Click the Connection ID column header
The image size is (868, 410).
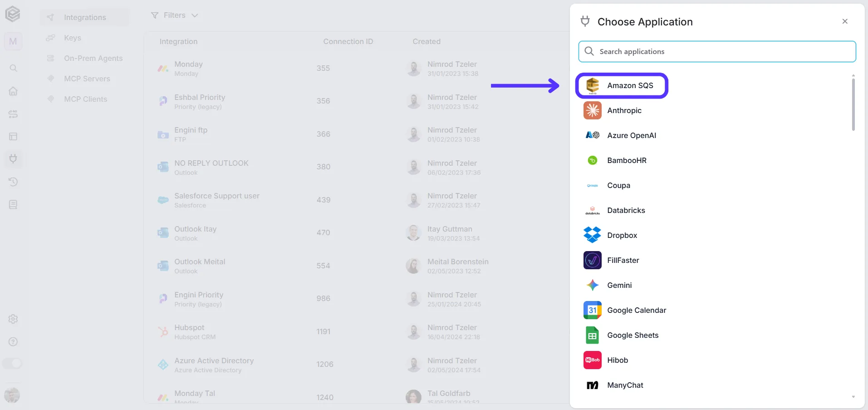coord(348,41)
